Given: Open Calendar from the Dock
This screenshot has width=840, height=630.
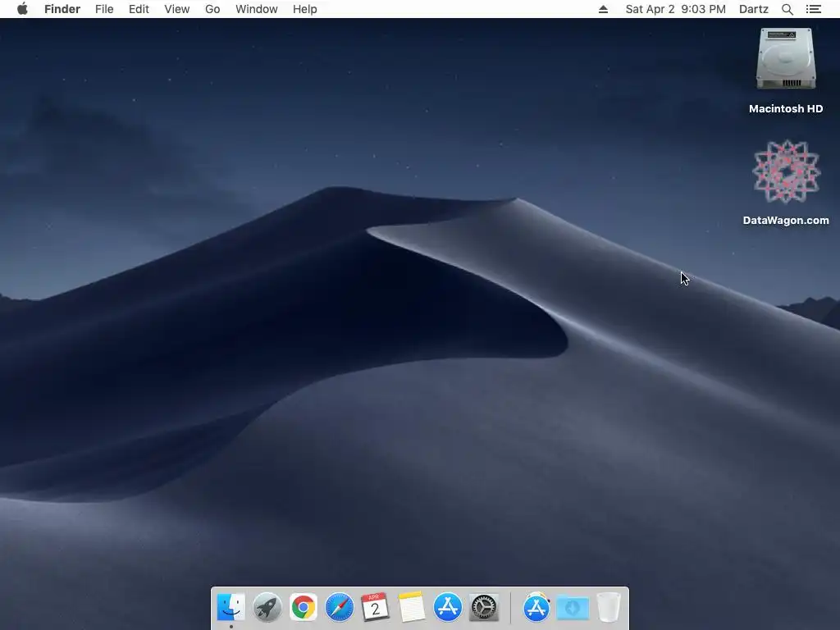Looking at the screenshot, I should click(375, 608).
